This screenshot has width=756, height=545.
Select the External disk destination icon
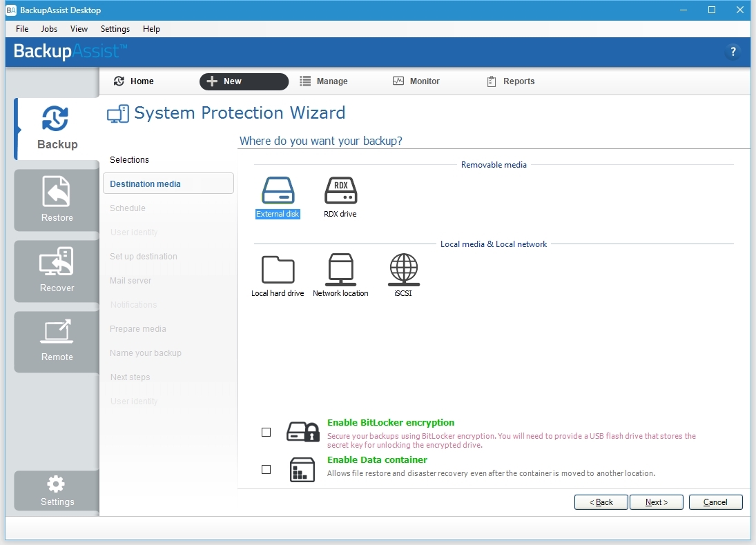point(278,191)
